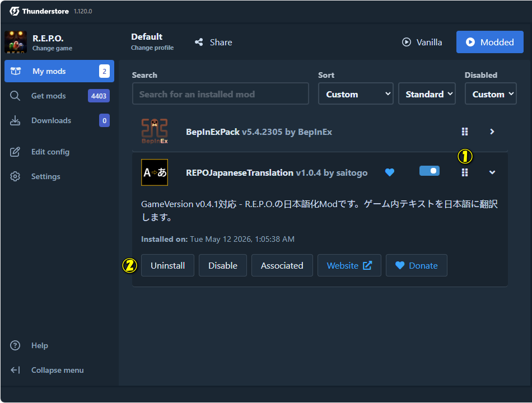Click the Downloads count badge 0
The image size is (532, 403).
104,120
